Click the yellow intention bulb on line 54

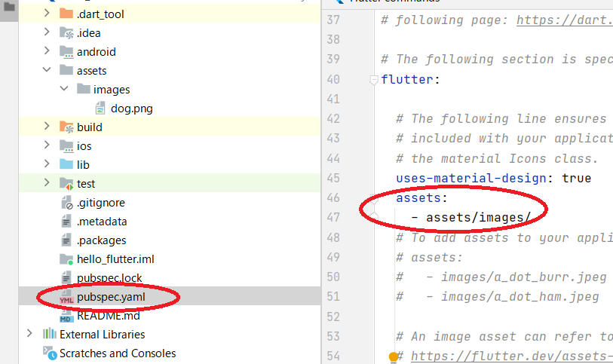[x=394, y=356]
